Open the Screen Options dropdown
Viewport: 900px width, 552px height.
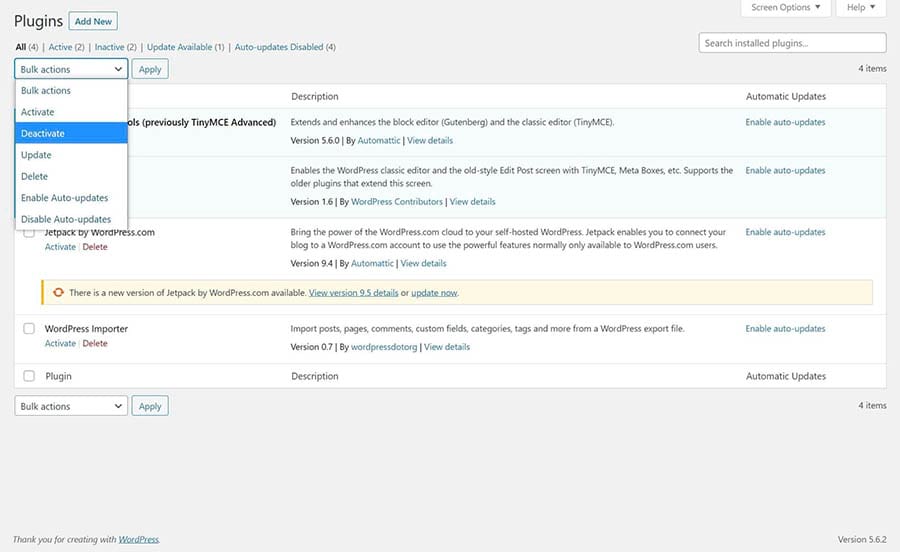[785, 8]
